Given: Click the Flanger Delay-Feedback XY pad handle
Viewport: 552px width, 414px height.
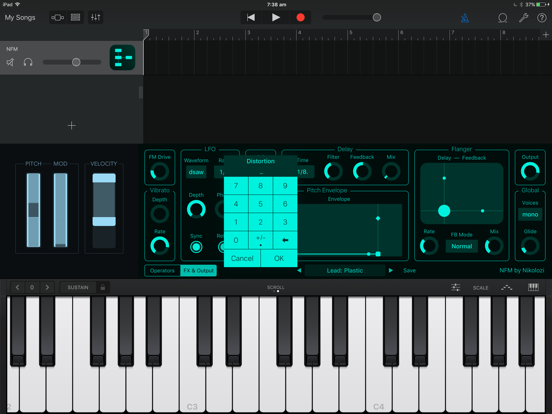Looking at the screenshot, I should point(444,211).
